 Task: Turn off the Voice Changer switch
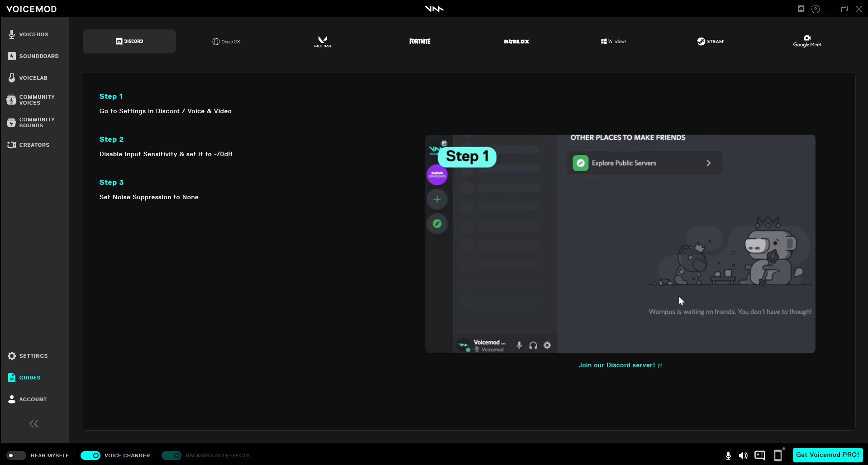91,455
